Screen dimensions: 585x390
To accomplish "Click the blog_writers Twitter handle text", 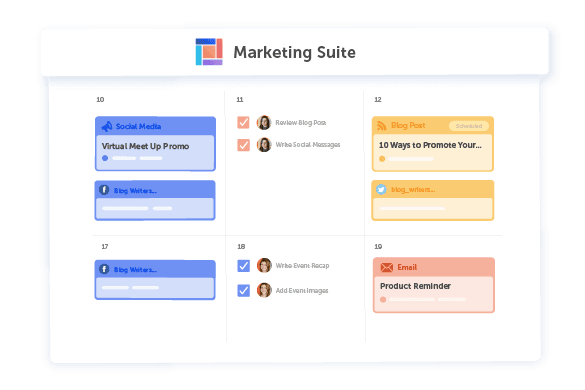I will pyautogui.click(x=413, y=190).
